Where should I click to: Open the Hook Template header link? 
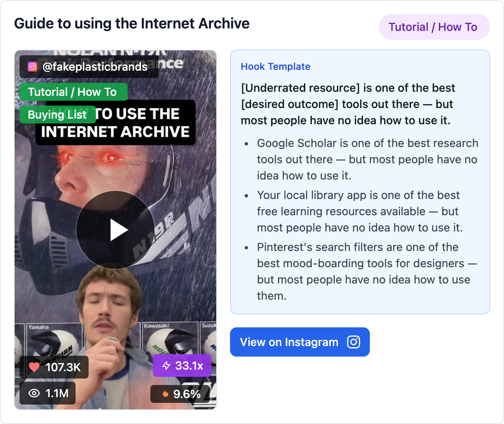[x=276, y=67]
